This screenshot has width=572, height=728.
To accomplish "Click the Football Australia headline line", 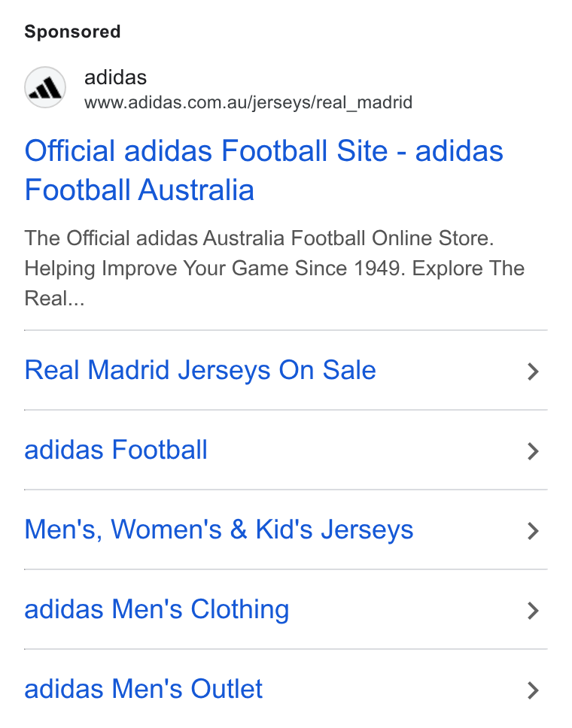I will point(139,190).
